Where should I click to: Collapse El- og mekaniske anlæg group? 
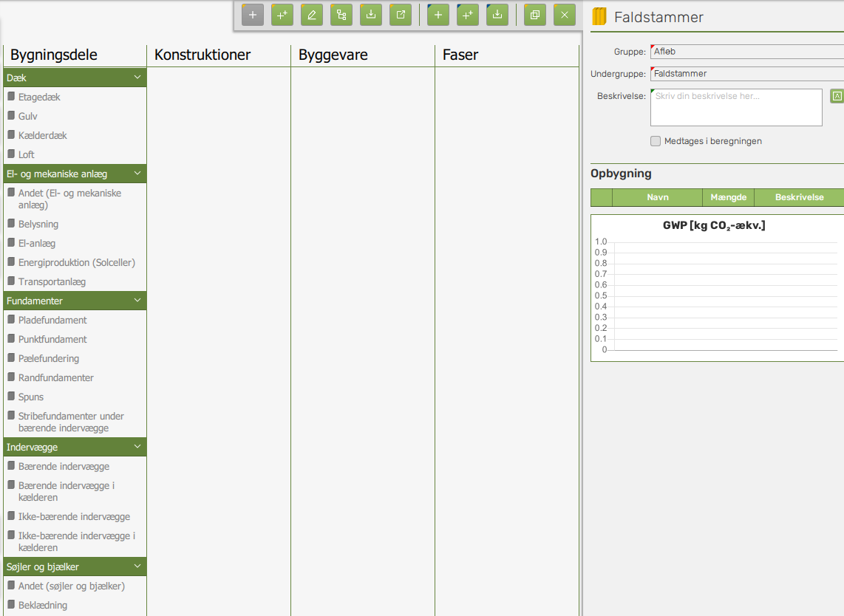pos(137,174)
